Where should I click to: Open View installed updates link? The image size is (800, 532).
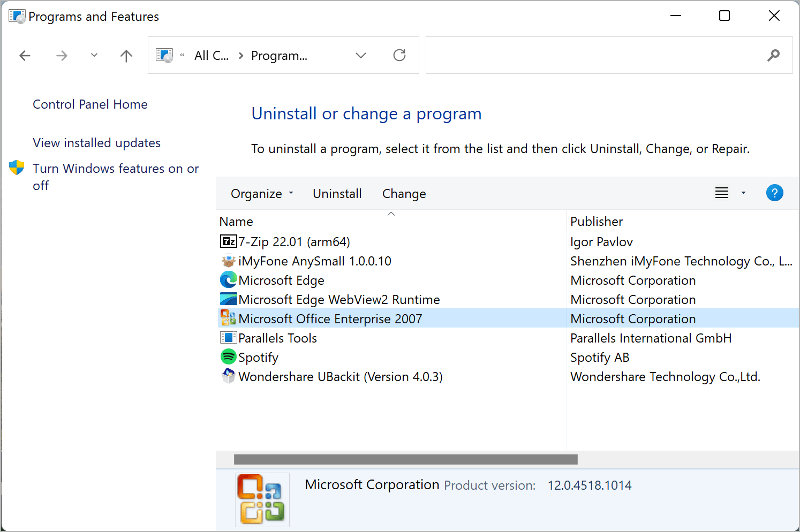pos(96,143)
